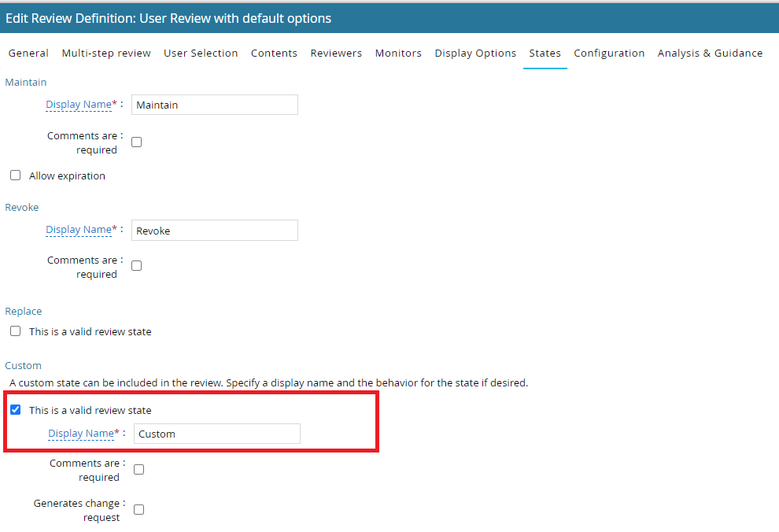Image resolution: width=779 pixels, height=532 pixels.
Task: Check the Allow expiration checkbox
Action: click(16, 175)
